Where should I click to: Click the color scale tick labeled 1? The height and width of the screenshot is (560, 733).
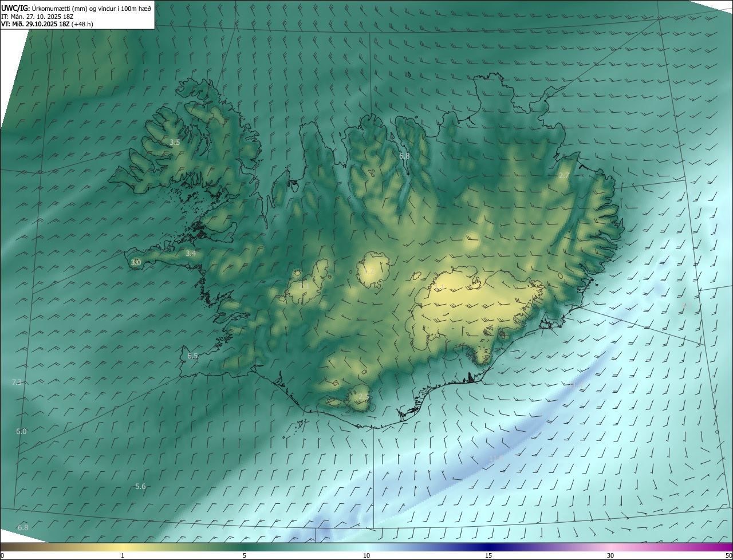pyautogui.click(x=123, y=555)
